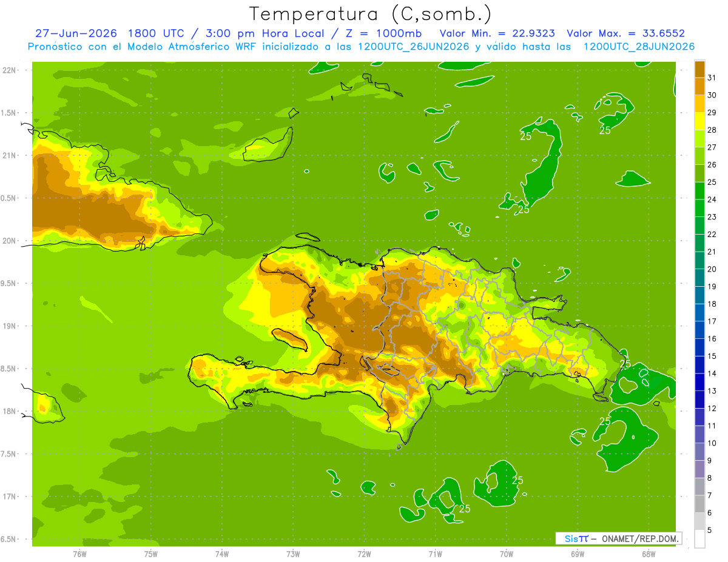Click the '22N' latitude label
This screenshot has height=562, width=728.
click(x=10, y=70)
